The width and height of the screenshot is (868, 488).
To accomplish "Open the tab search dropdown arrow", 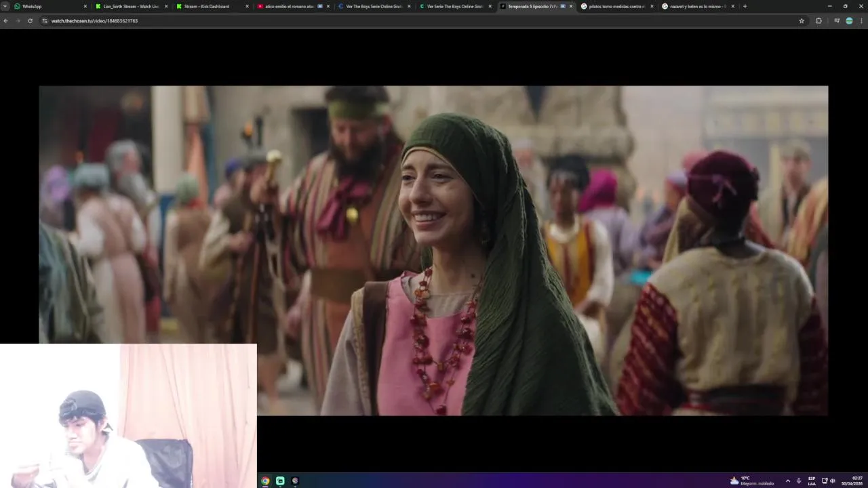I will click(x=5, y=6).
